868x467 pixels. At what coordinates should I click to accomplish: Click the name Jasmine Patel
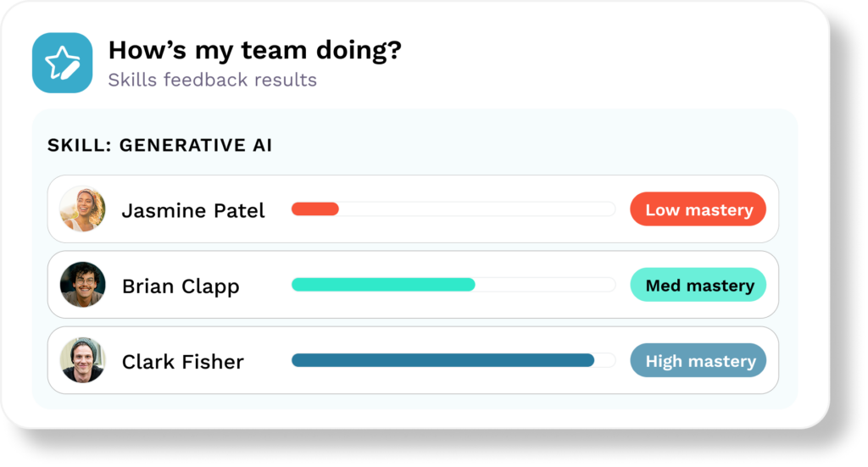193,210
